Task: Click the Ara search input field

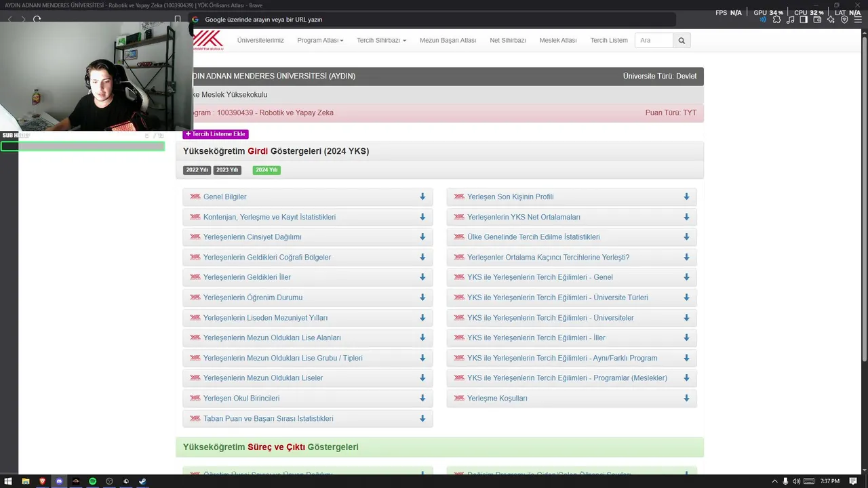Action: (654, 41)
